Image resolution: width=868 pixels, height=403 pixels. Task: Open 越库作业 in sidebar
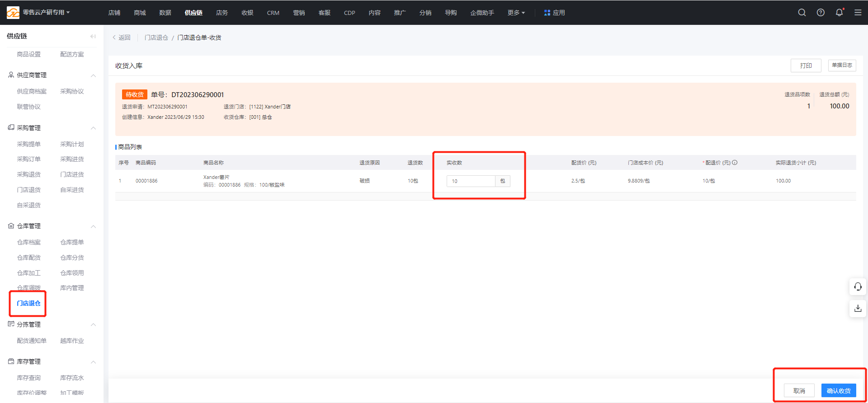[72, 341]
